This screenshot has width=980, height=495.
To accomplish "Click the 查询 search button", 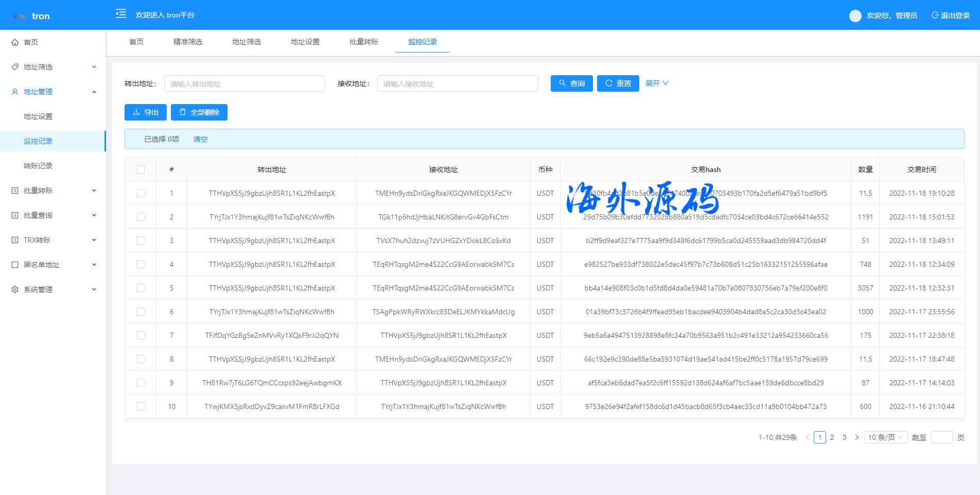I will tap(571, 83).
